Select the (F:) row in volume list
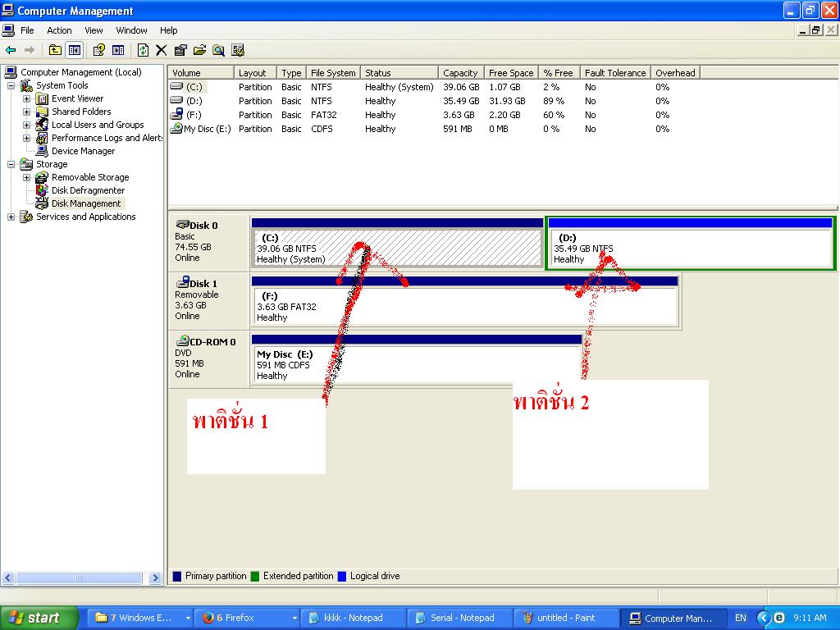 click(419, 115)
